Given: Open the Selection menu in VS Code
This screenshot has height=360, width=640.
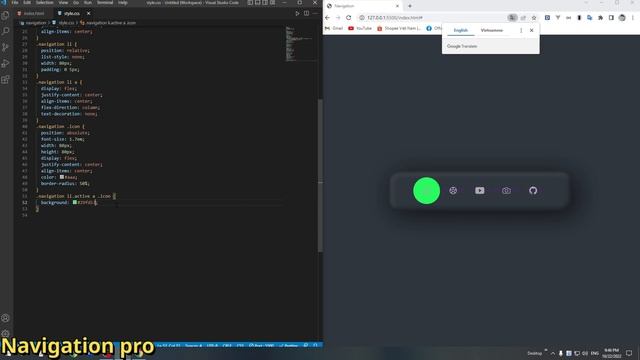Looking at the screenshot, I should point(44,2).
